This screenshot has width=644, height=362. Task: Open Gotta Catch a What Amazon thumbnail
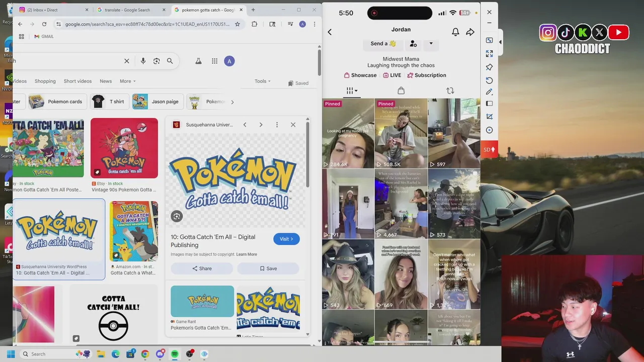pyautogui.click(x=134, y=231)
